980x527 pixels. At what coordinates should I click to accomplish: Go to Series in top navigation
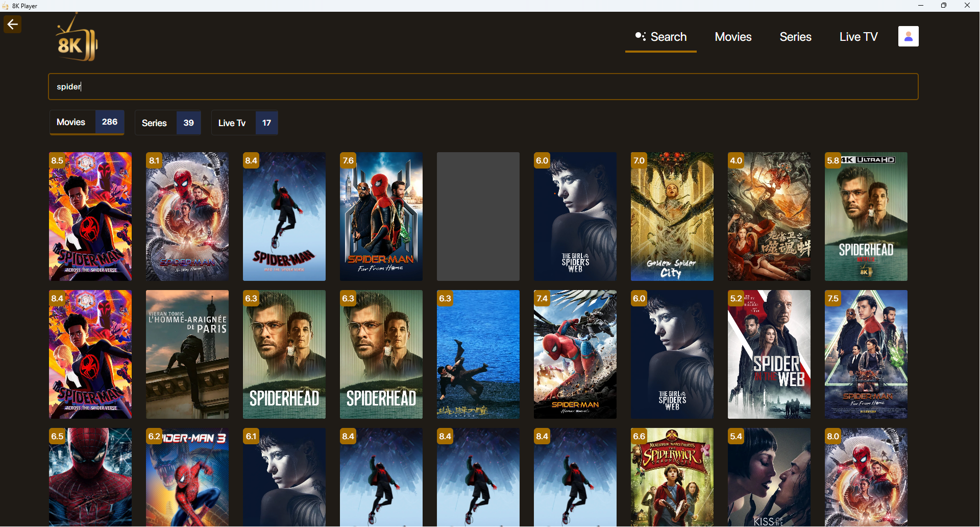coord(795,37)
